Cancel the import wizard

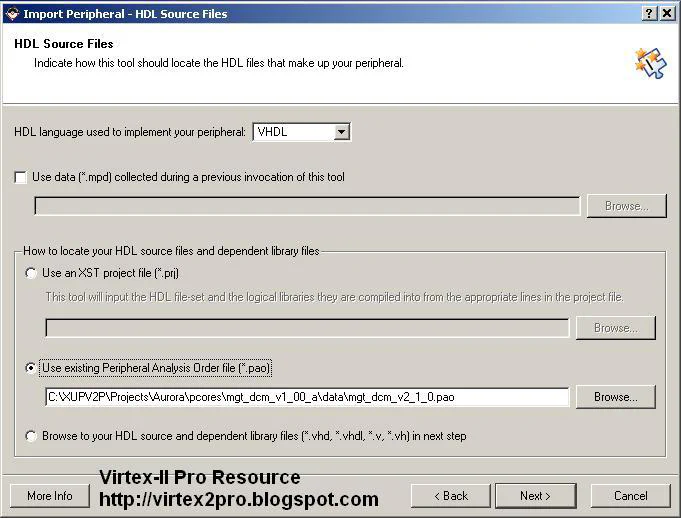click(630, 495)
